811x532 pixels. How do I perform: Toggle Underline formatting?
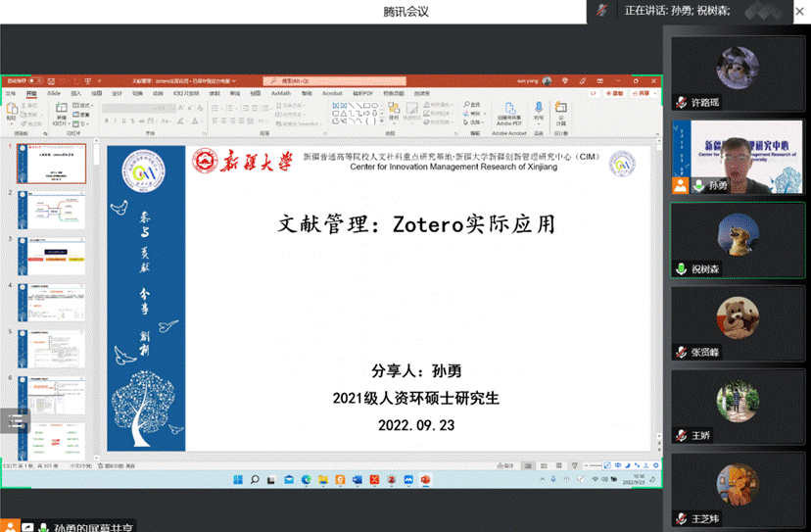pyautogui.click(x=124, y=121)
